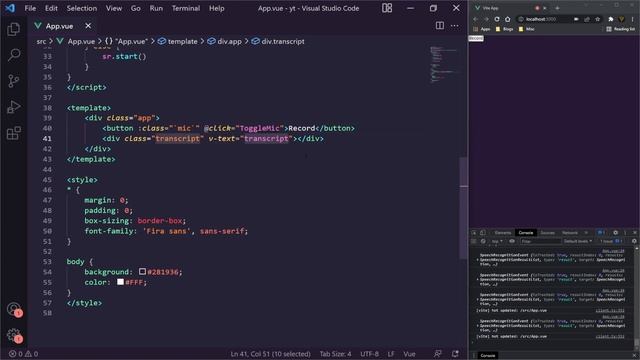Switch to the Network tab in DevTools

tap(570, 233)
